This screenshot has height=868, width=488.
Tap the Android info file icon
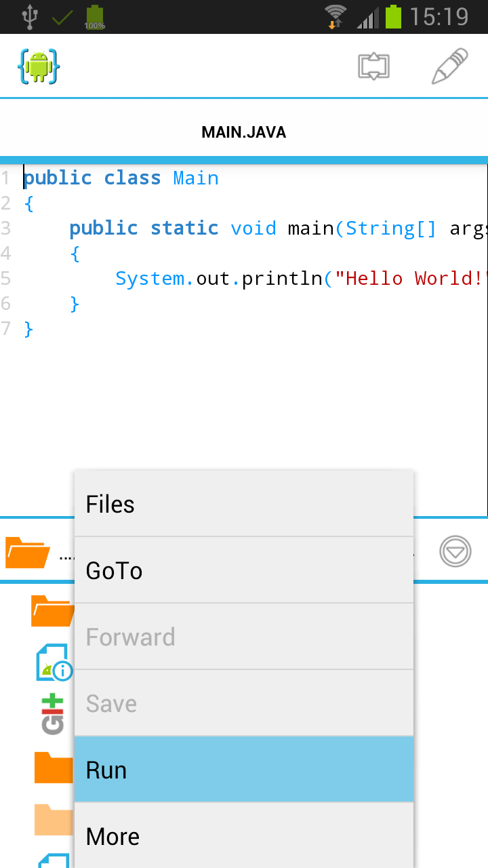click(x=53, y=663)
